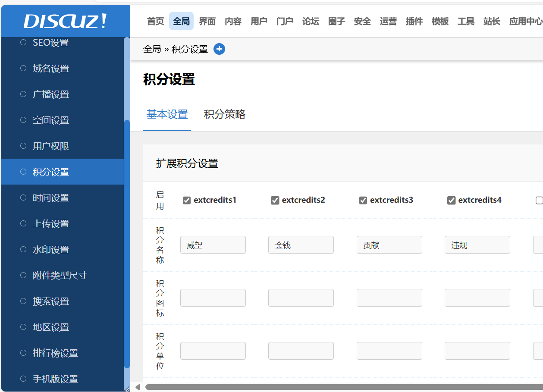The width and height of the screenshot is (543, 392).
Task: Open the 论坛 top menu
Action: click(311, 21)
